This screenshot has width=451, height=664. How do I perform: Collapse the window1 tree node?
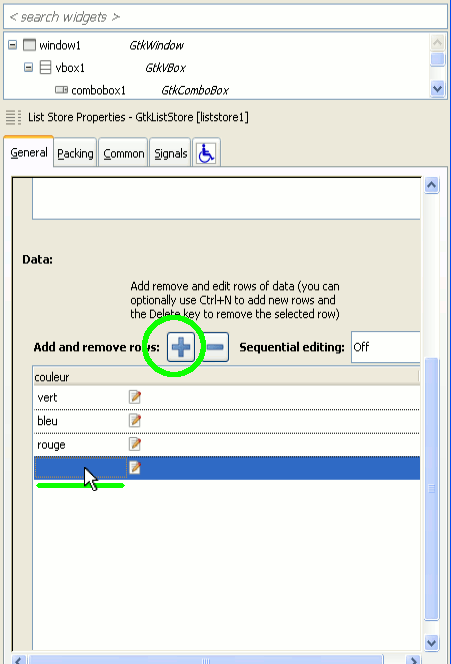[x=13, y=45]
